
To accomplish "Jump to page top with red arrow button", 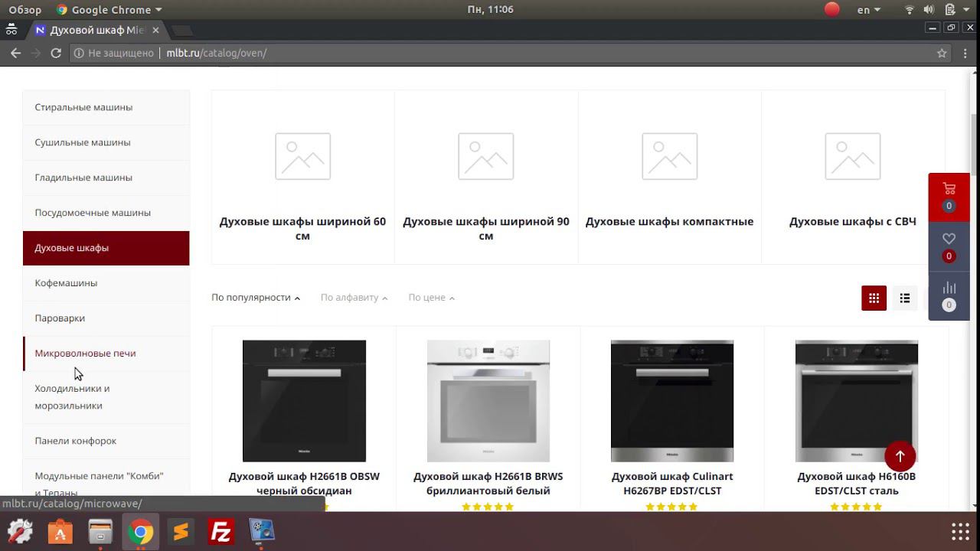I will 900,456.
